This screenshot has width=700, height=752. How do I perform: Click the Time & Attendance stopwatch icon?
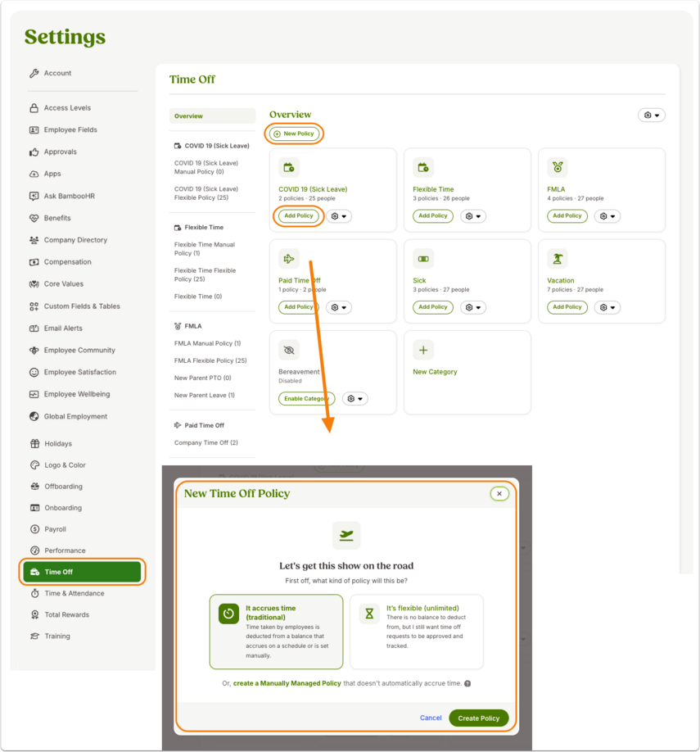click(x=35, y=594)
